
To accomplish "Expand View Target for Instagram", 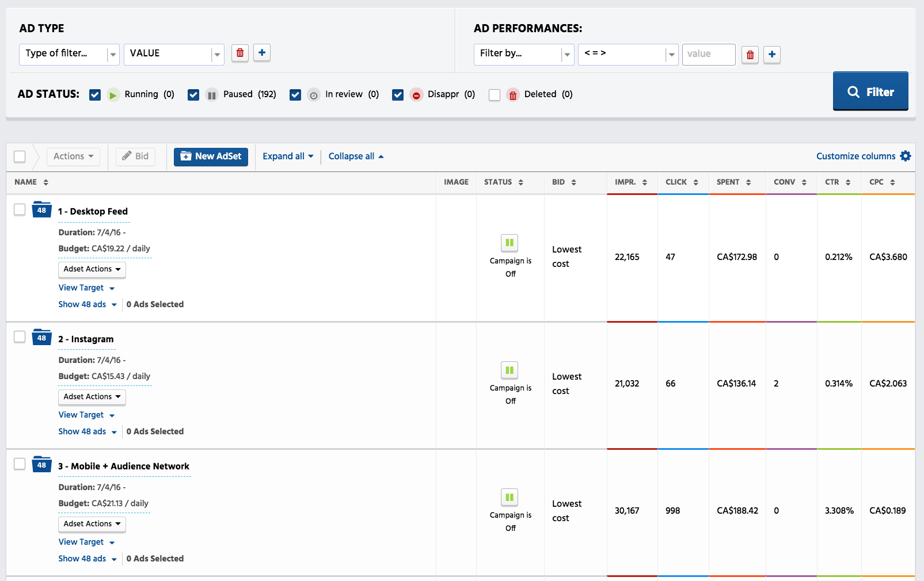I will [86, 415].
